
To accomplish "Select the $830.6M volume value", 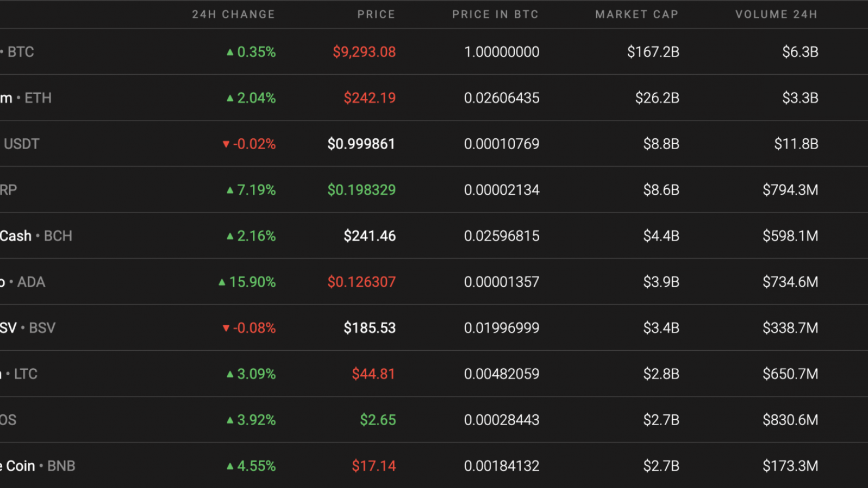I will [x=790, y=420].
